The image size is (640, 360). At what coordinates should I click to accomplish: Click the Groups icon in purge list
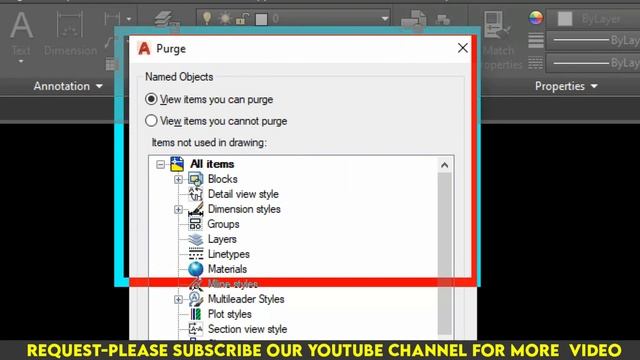coord(196,224)
